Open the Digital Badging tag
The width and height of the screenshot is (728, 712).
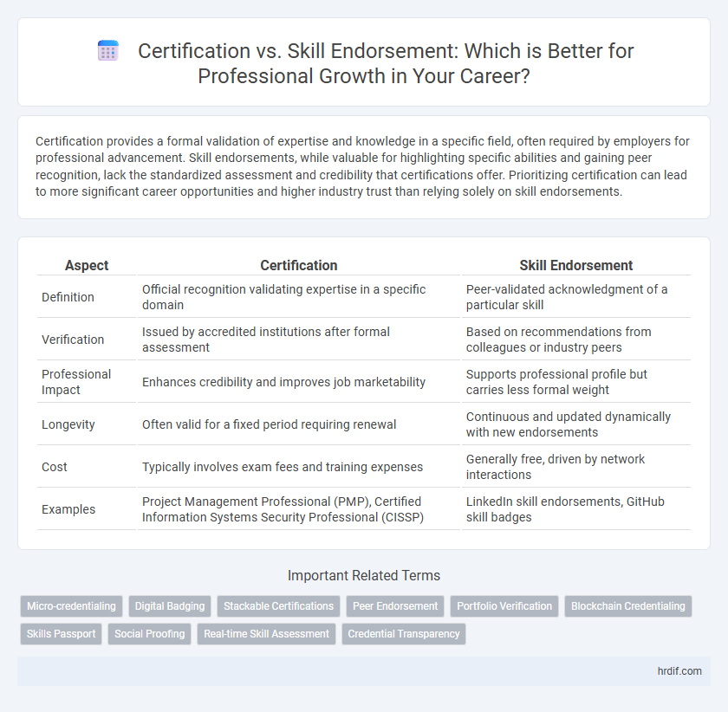[x=170, y=606]
